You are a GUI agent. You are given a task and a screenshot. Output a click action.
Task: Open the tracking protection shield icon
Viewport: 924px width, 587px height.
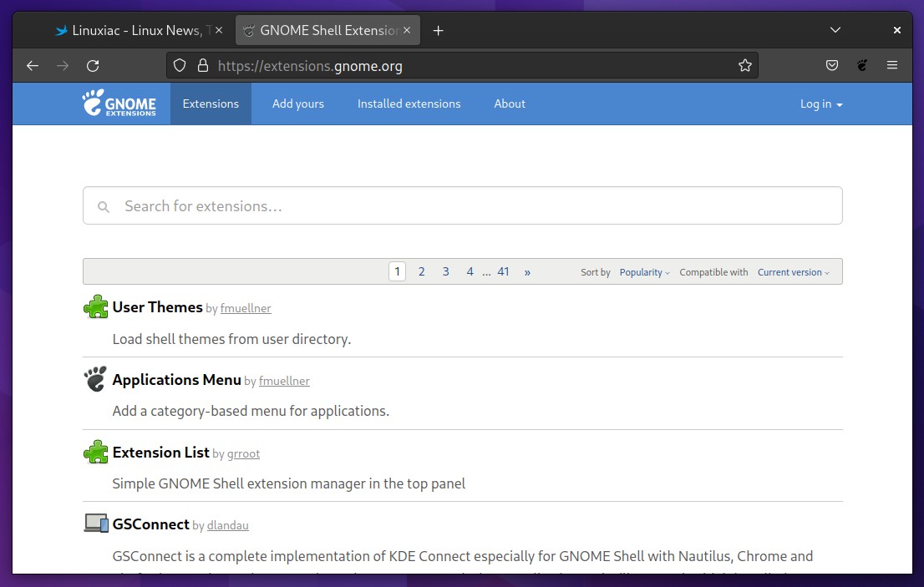180,65
